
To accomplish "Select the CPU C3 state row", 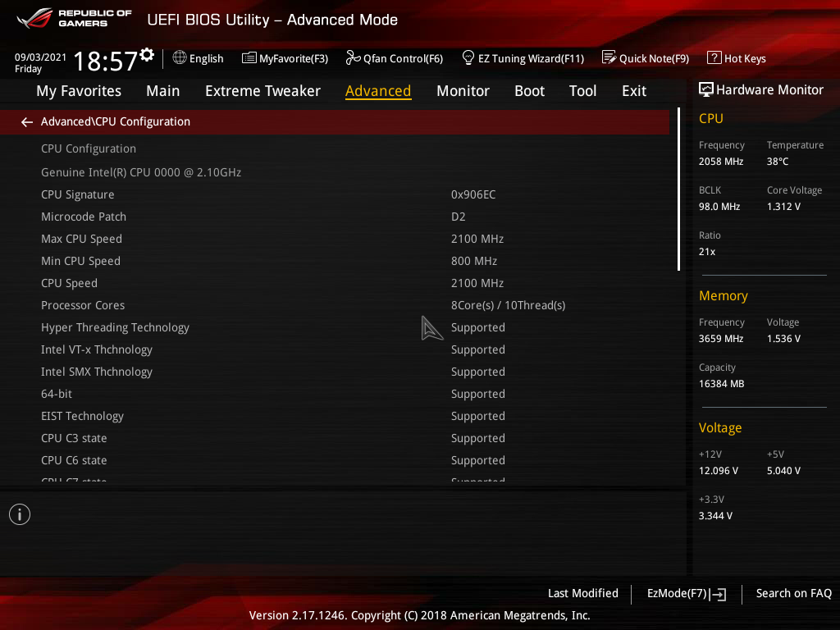I will [335, 438].
